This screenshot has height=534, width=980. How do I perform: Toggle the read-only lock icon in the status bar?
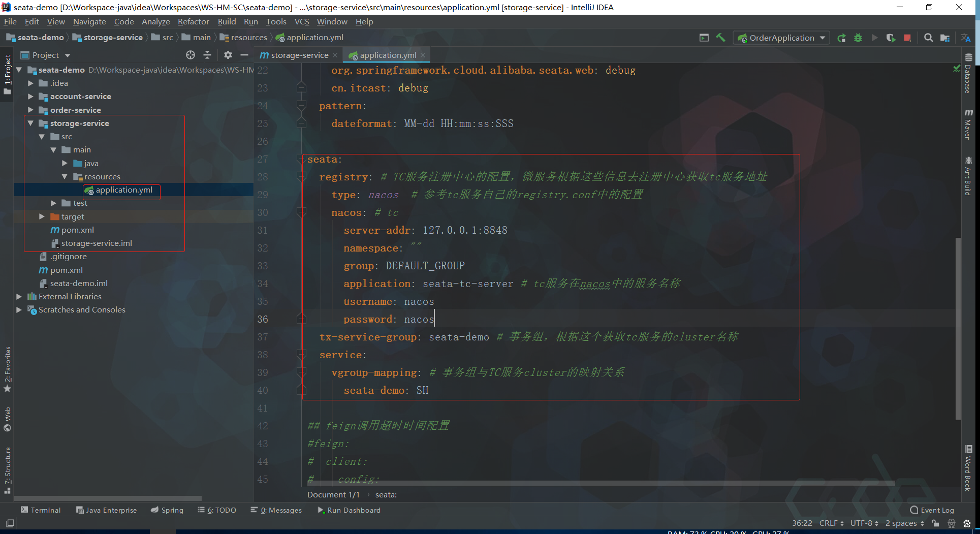935,523
